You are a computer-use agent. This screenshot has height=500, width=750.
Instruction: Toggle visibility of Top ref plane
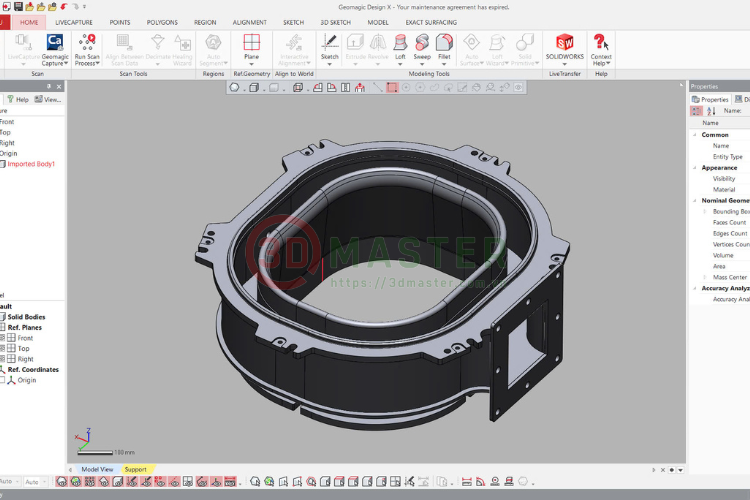coord(3,348)
